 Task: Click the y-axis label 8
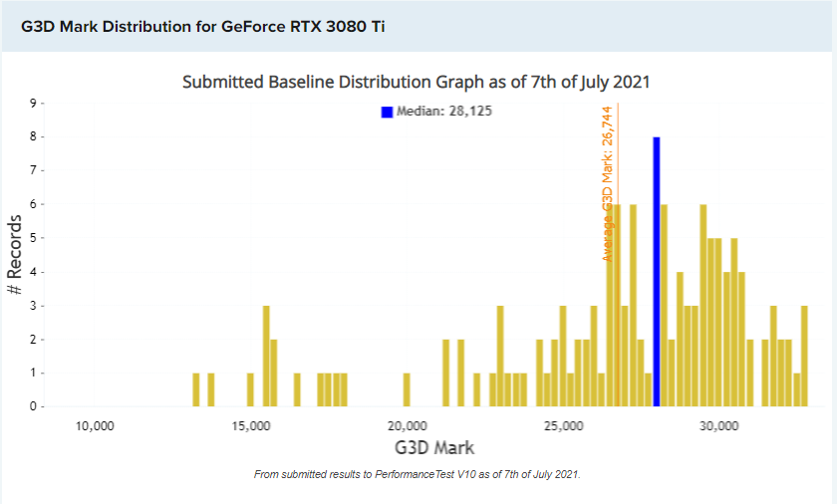click(x=33, y=137)
